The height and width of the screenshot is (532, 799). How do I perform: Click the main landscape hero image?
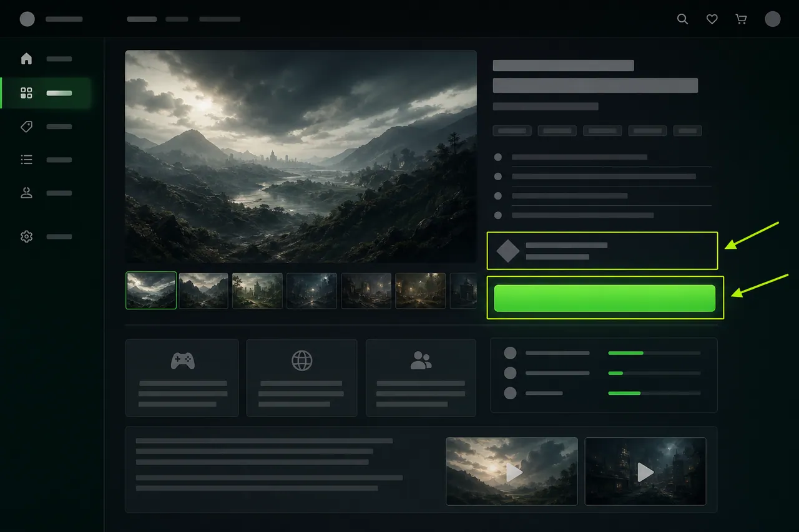click(301, 157)
